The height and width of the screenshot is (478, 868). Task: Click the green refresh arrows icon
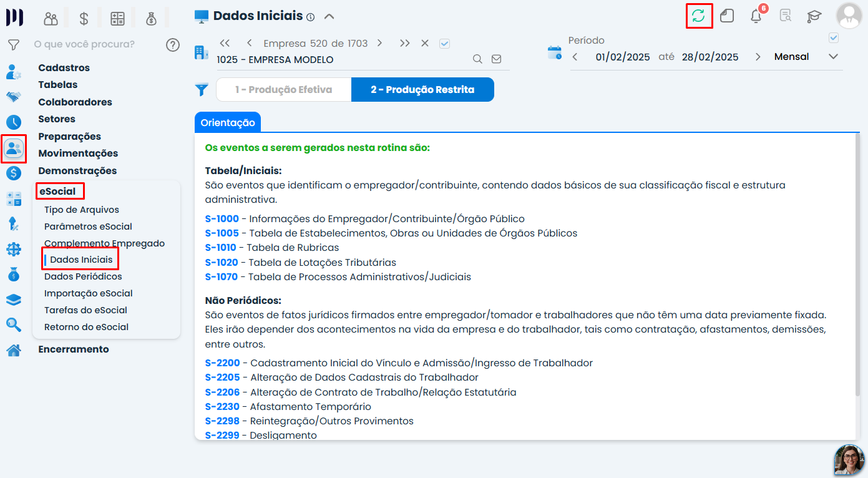click(x=699, y=16)
